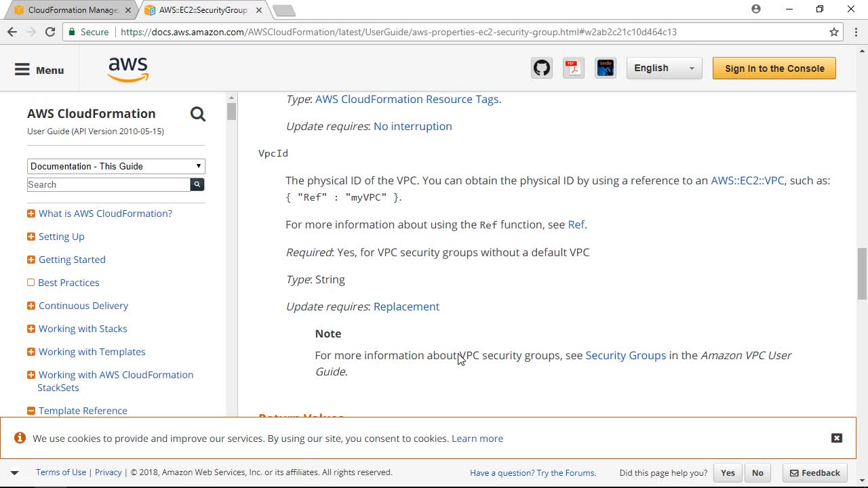Collapse the Template Reference section
The width and height of the screenshot is (868, 488).
(x=31, y=411)
